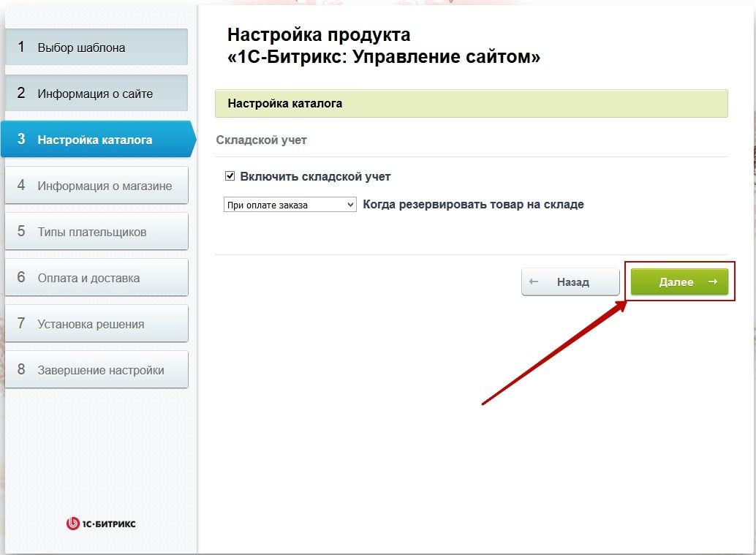
Task: Go to step 2 Информация о сайте
Action: [x=97, y=93]
